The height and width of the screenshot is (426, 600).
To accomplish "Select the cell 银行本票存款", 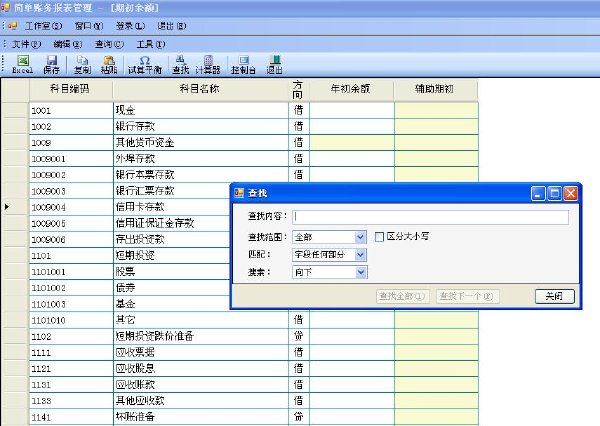I will pos(201,175).
